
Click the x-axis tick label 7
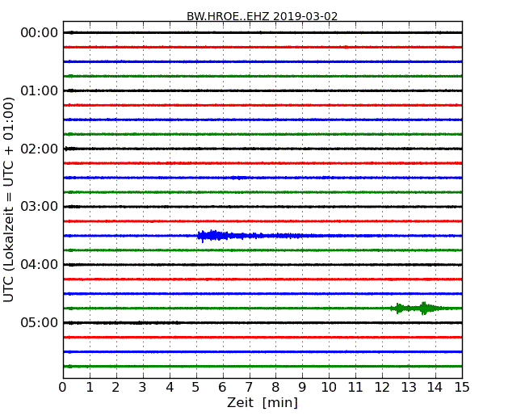pos(249,388)
